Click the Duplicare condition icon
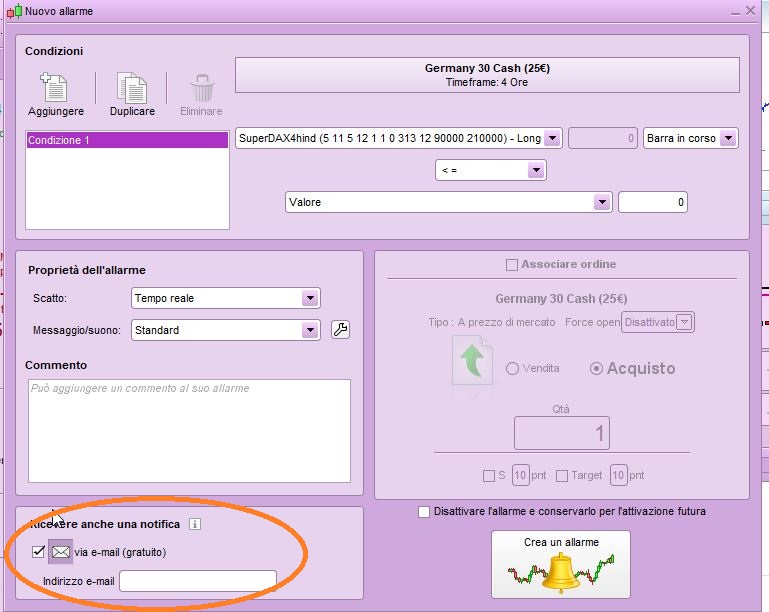 tap(132, 88)
